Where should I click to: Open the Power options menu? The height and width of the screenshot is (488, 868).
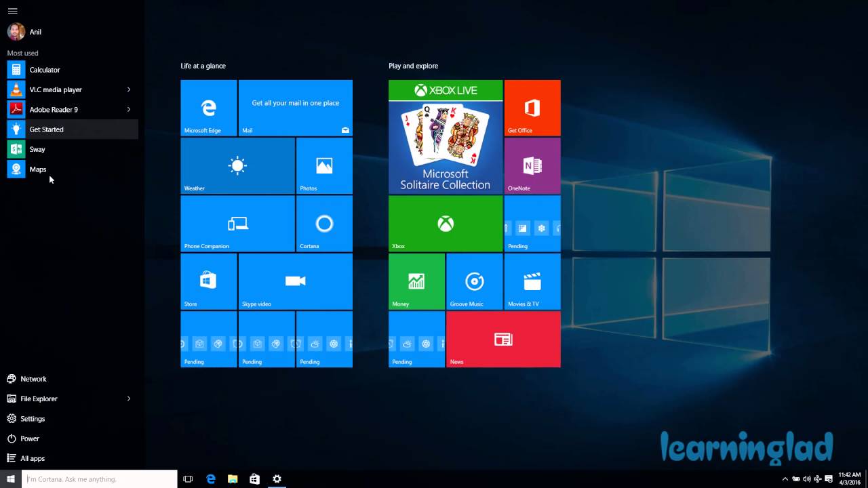tap(72, 439)
